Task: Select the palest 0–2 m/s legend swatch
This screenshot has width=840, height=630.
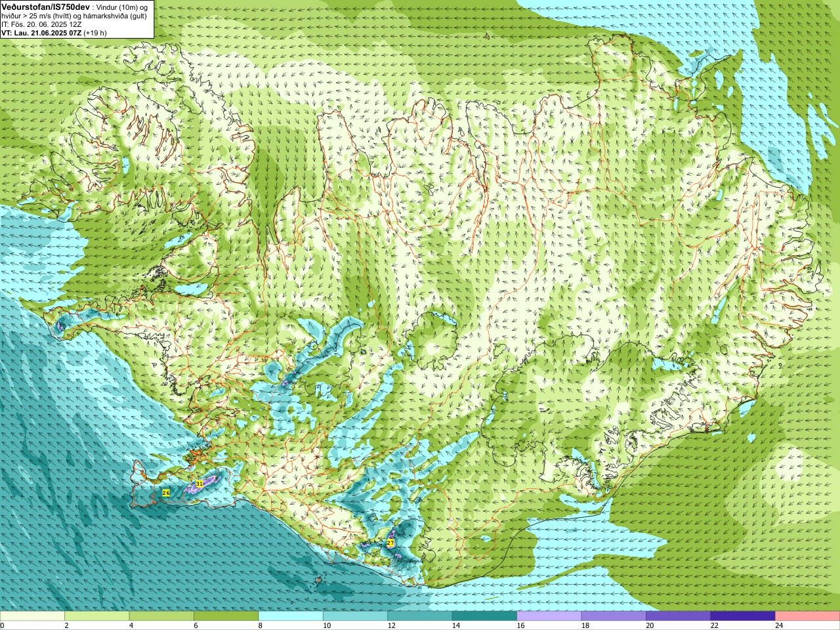Action: coord(32,616)
